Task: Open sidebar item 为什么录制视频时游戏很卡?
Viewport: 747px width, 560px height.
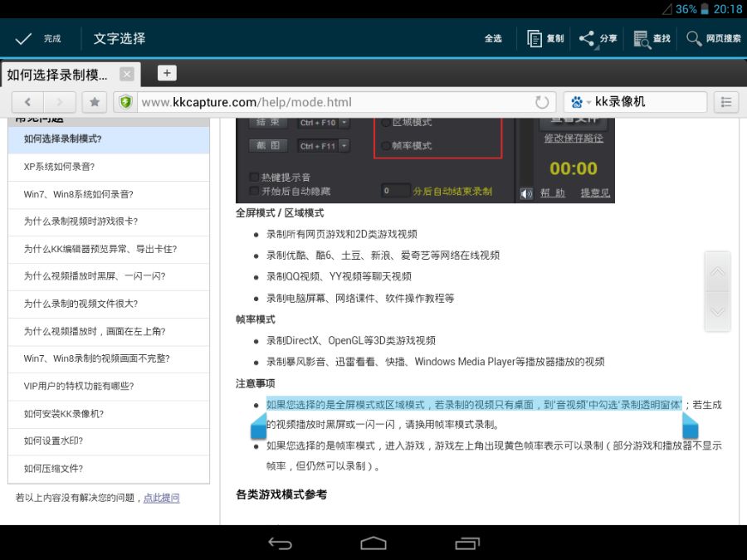Action: click(x=109, y=222)
